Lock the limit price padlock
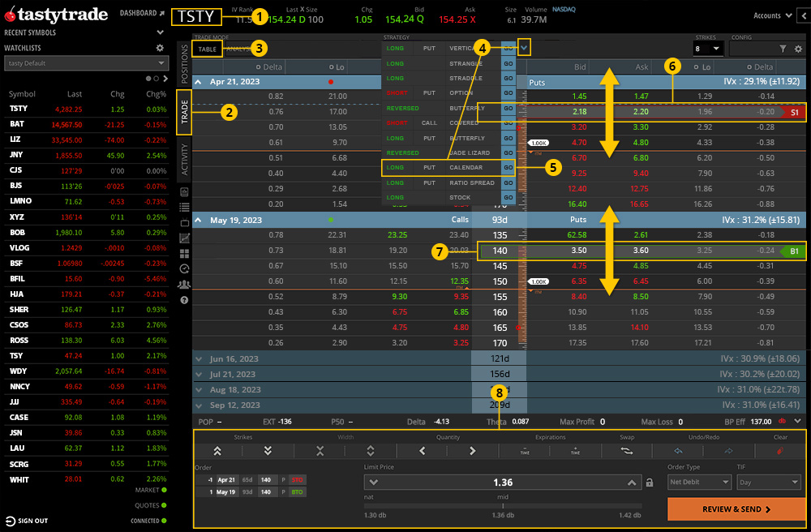Image resolution: width=811 pixels, height=532 pixels. point(649,483)
